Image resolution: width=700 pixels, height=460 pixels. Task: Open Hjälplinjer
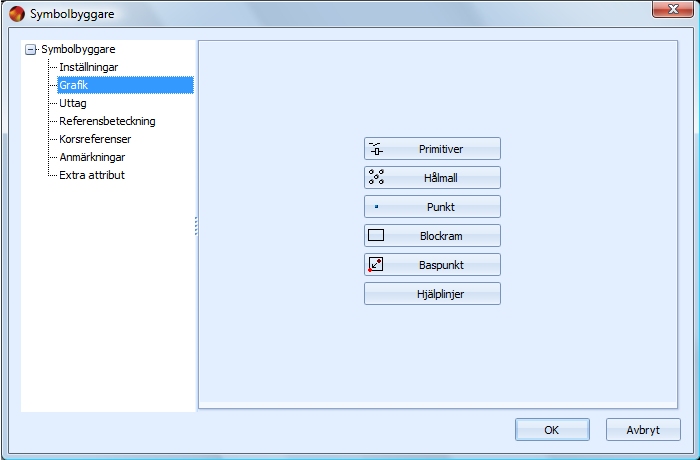coord(432,294)
